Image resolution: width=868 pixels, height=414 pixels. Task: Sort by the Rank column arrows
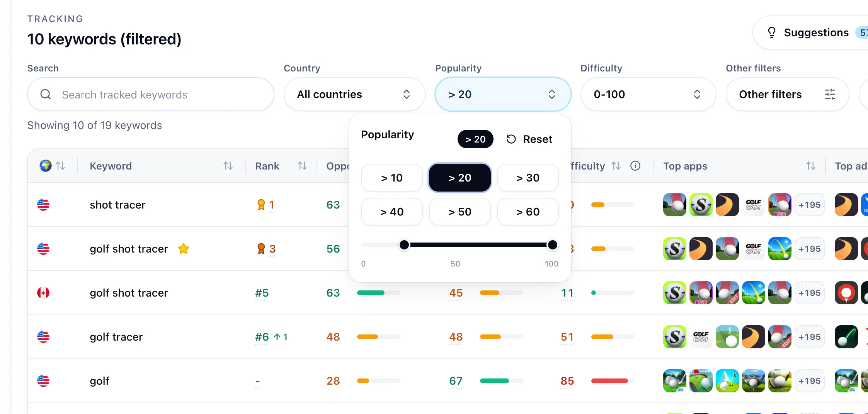[302, 166]
